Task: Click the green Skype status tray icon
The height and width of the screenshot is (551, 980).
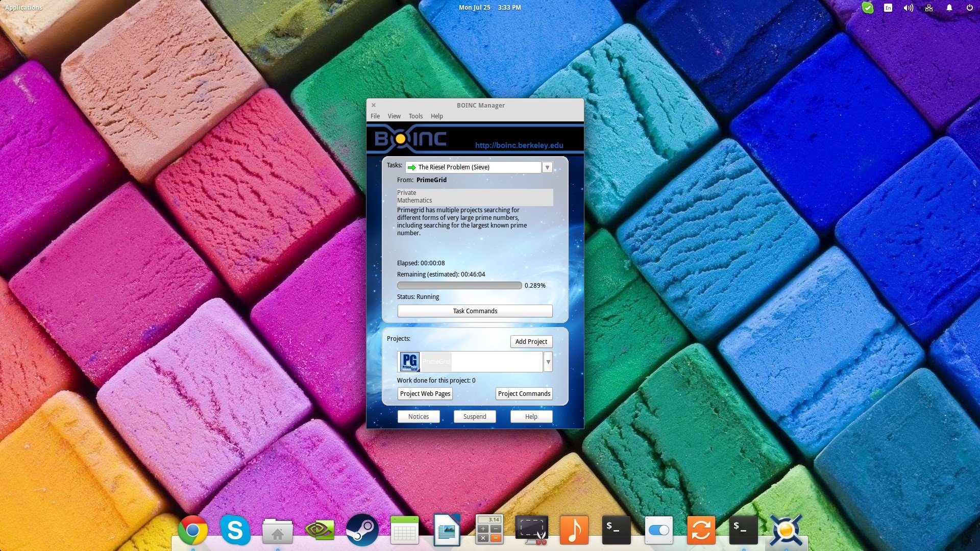Action: (x=868, y=8)
